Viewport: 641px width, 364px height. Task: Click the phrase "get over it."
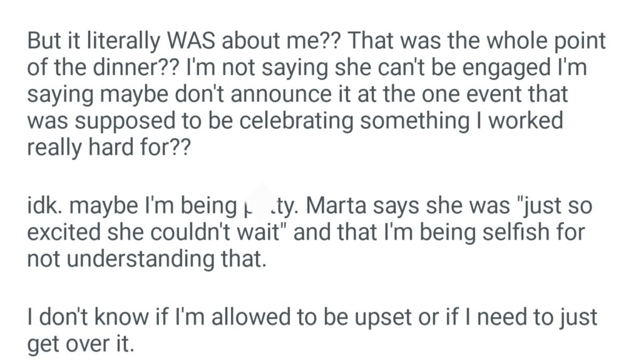pos(81,343)
